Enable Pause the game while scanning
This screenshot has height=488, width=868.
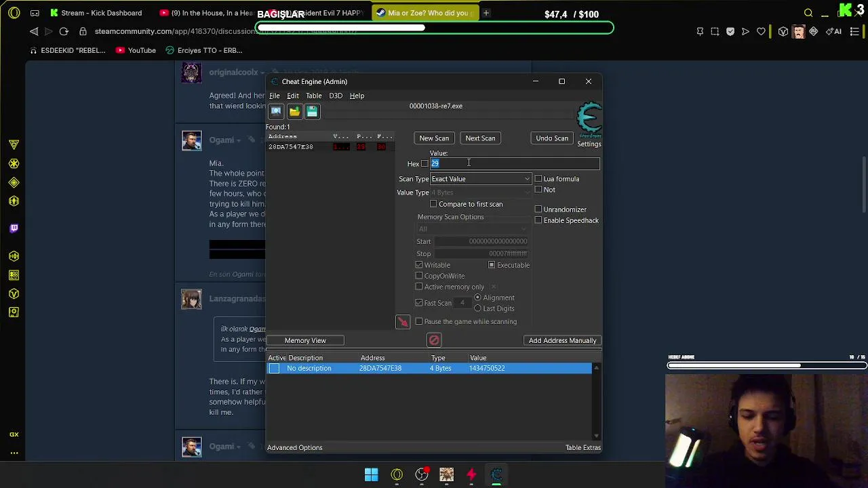click(419, 321)
